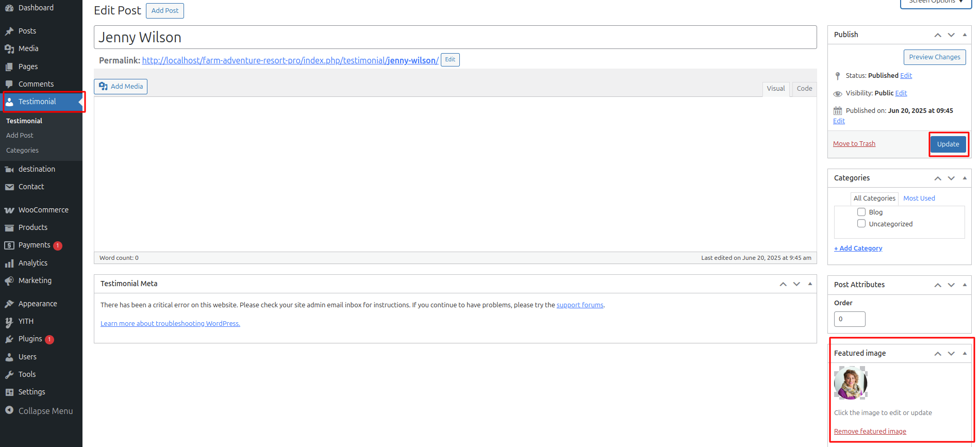Collapse the Testimonial Meta panel
980x447 pixels.
[x=810, y=284]
